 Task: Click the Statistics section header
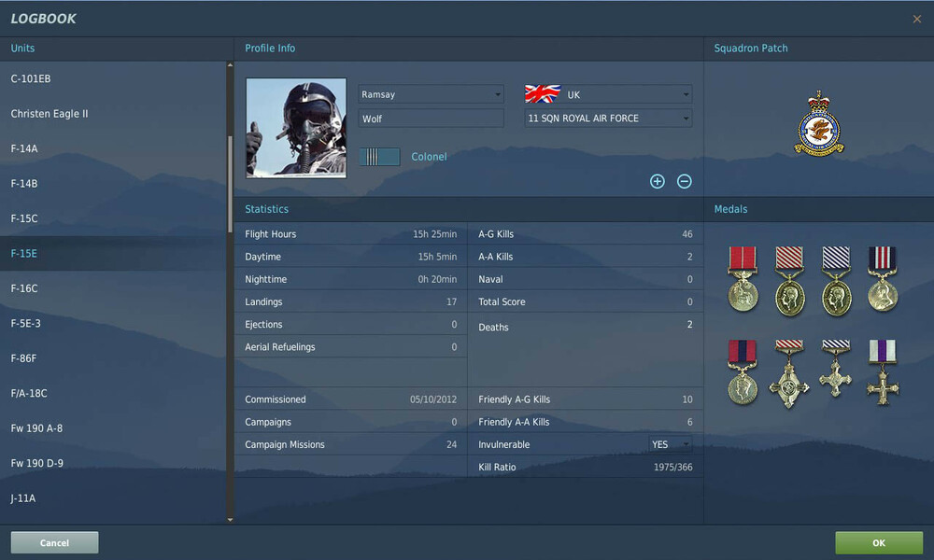[266, 209]
